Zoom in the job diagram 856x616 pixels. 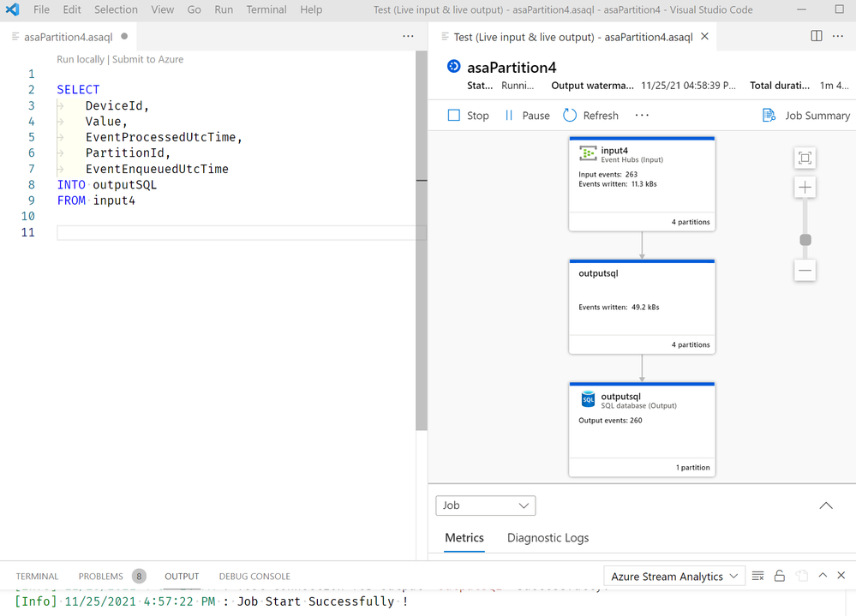805,188
